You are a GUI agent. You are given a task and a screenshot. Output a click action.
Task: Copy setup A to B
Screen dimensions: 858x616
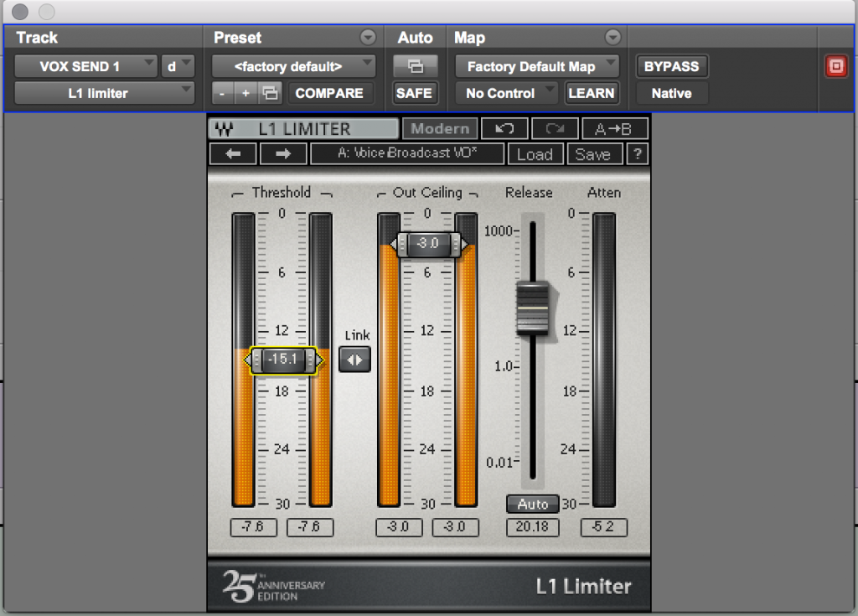(614, 129)
